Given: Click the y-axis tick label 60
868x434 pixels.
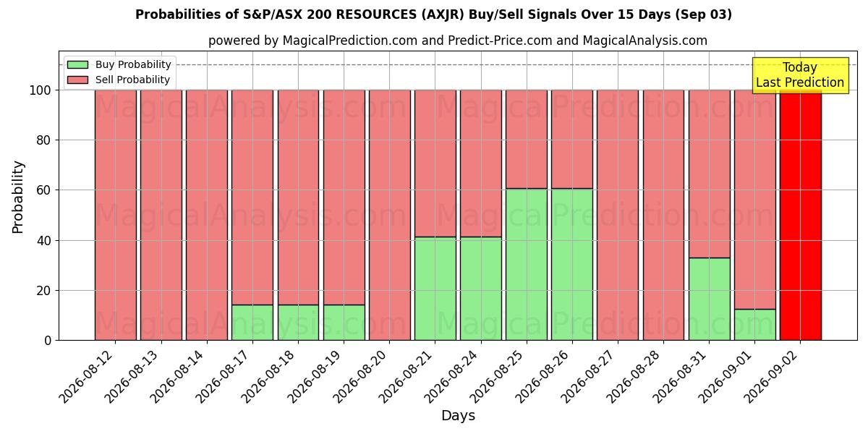Looking at the screenshot, I should (43, 190).
